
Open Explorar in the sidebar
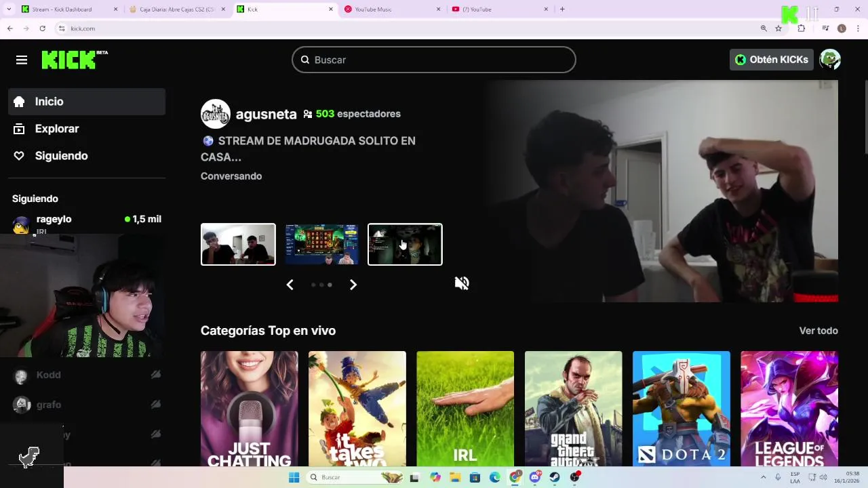point(87,129)
